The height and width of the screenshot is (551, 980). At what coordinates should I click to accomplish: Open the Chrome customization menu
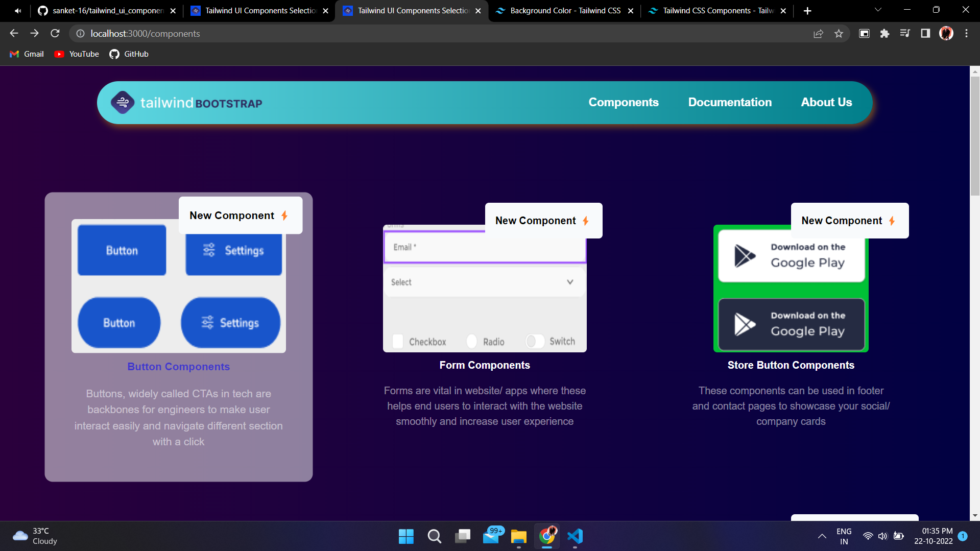click(966, 33)
